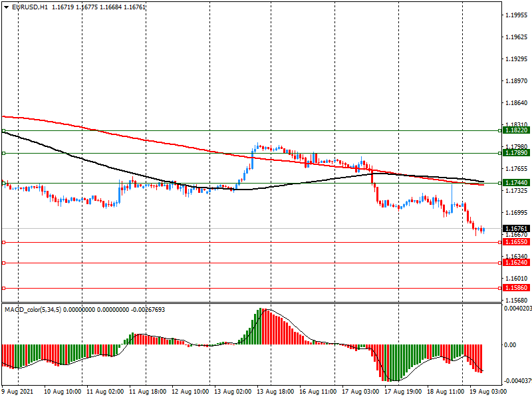Click the MACD scale zero level 0.00

510,345
